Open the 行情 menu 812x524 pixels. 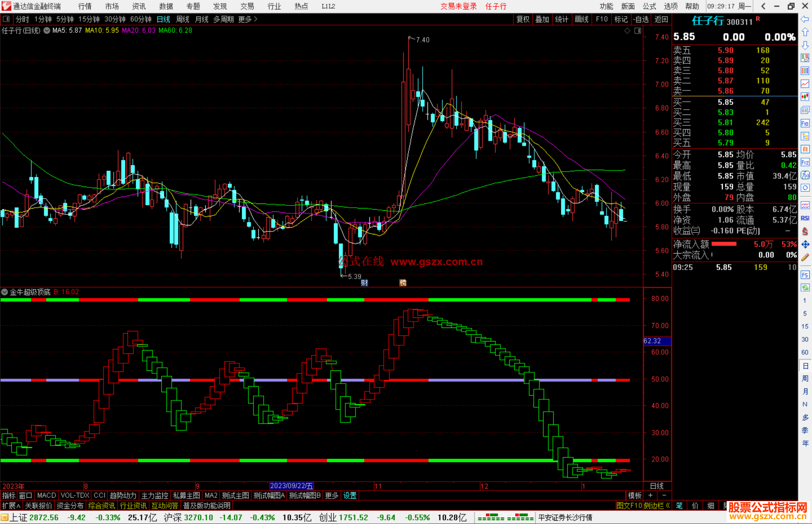85,6
